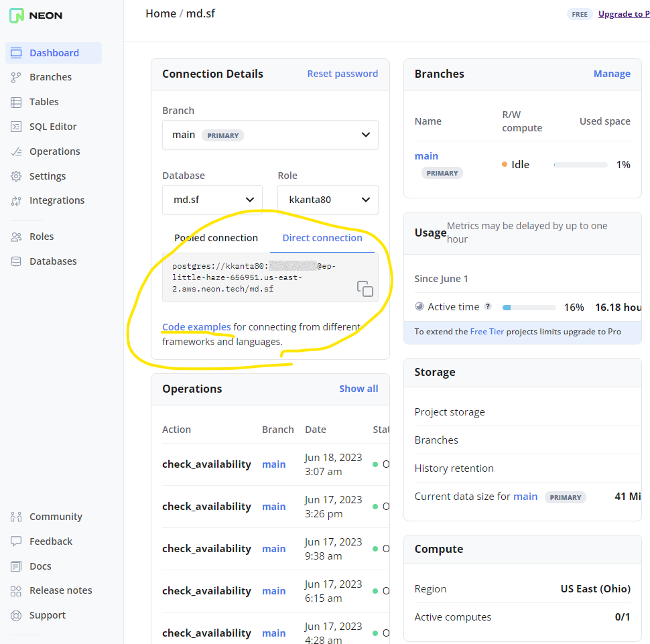This screenshot has width=650, height=644.
Task: Open the Database md.sf dropdown
Action: point(212,200)
